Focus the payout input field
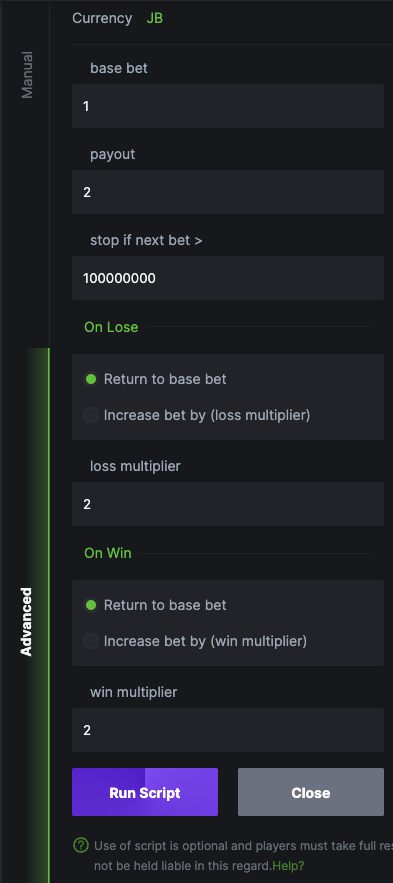Viewport: 393px width, 883px height. tap(228, 192)
